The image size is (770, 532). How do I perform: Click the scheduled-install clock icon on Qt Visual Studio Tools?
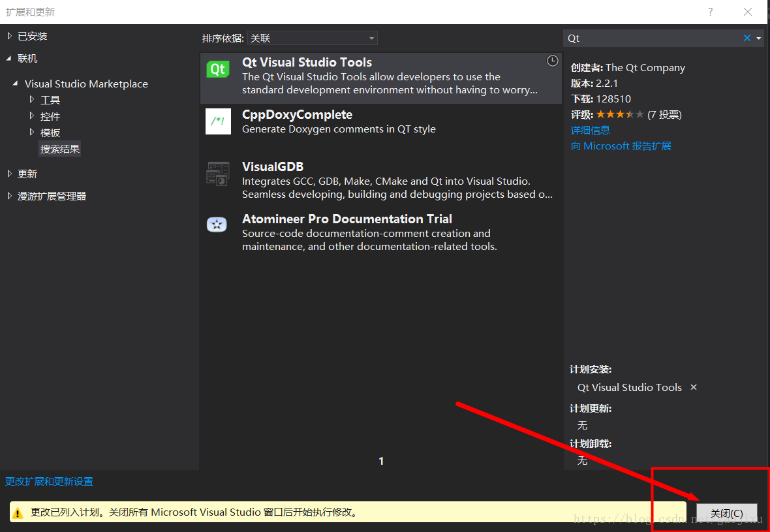click(x=553, y=61)
